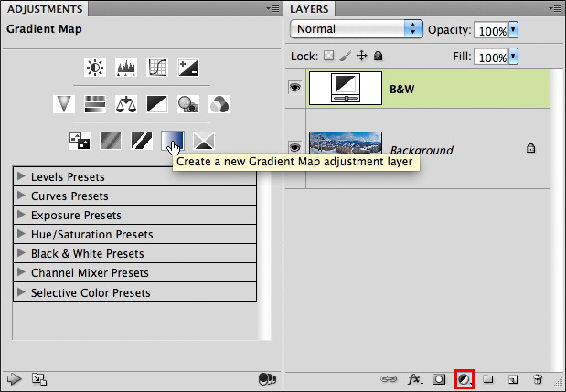Create a new Gradient Map adjustment layer

(172, 141)
